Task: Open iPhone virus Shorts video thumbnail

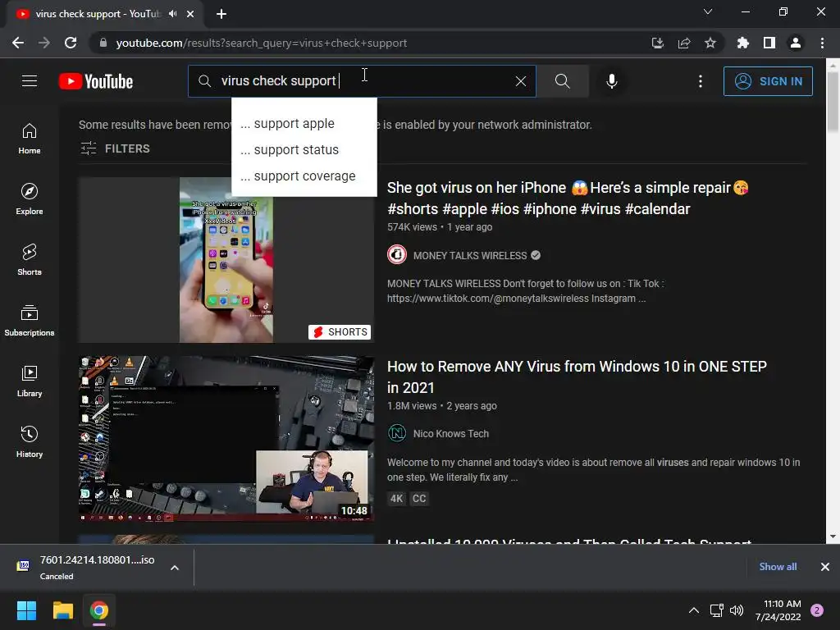Action: coord(226,260)
